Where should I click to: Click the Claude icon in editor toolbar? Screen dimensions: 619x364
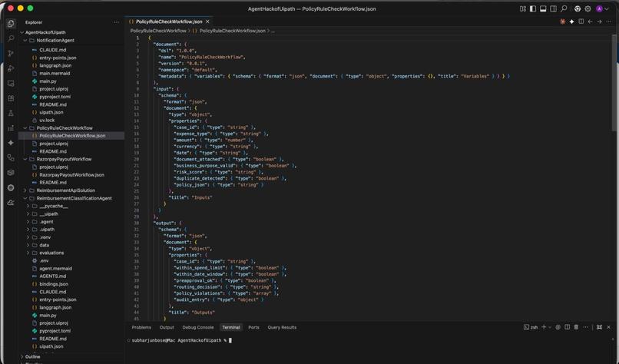tap(562, 22)
